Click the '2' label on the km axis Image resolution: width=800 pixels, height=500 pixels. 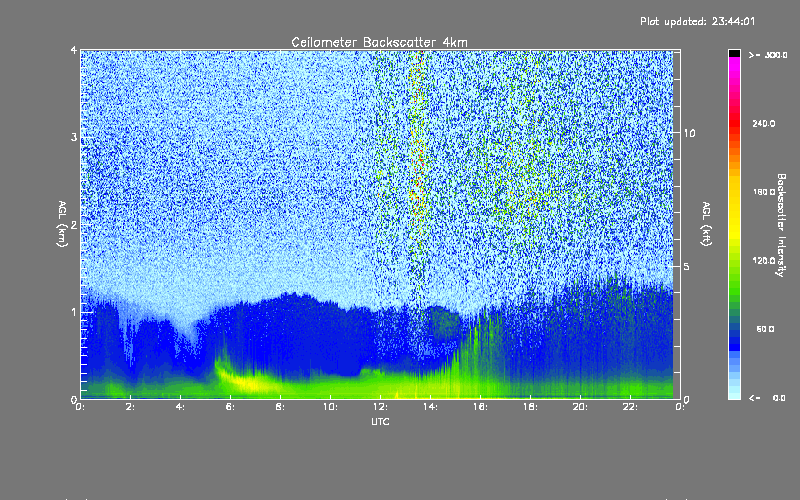coord(74,224)
